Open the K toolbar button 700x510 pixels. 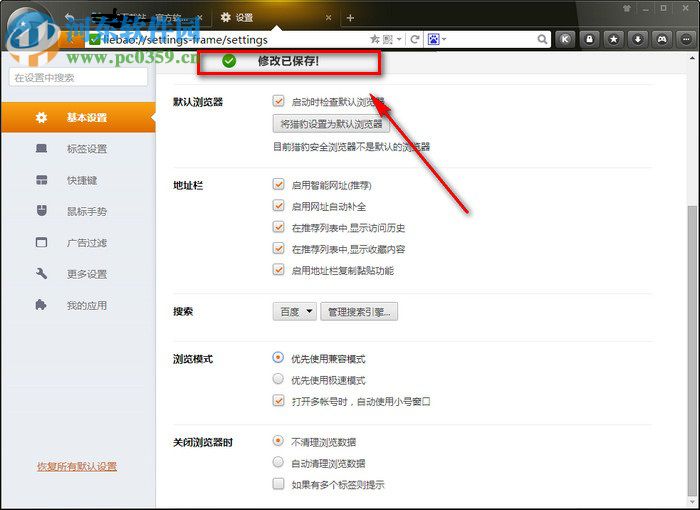(565, 39)
